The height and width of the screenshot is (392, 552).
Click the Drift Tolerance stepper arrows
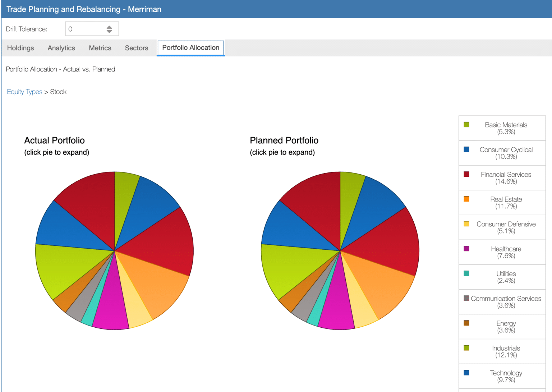[x=109, y=29]
